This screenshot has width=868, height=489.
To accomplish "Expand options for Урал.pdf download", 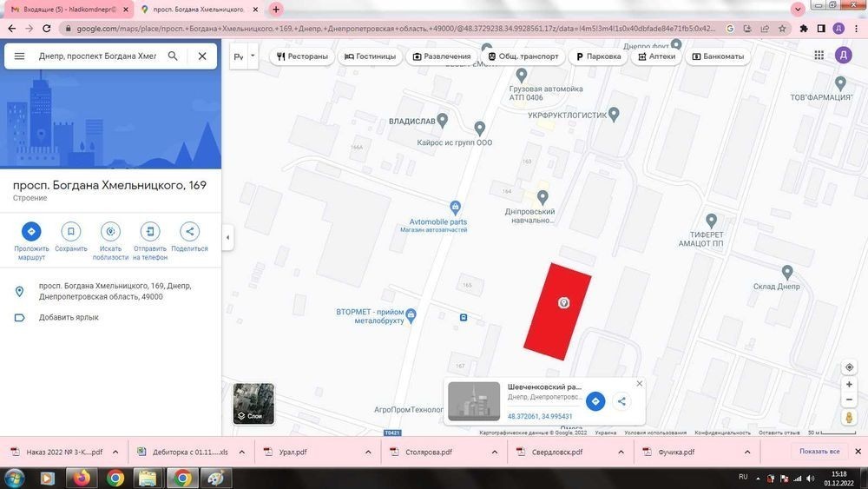I will (x=368, y=452).
